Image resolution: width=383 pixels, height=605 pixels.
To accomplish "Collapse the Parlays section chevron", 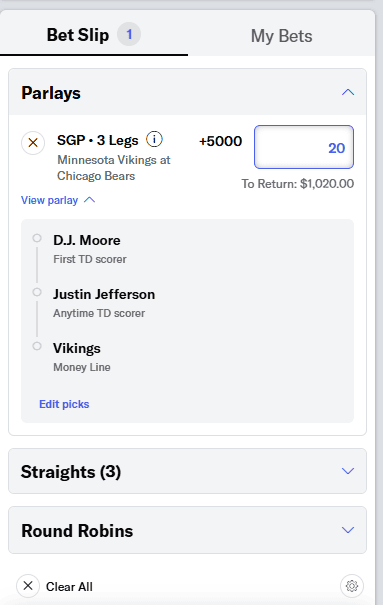I will (x=348, y=92).
